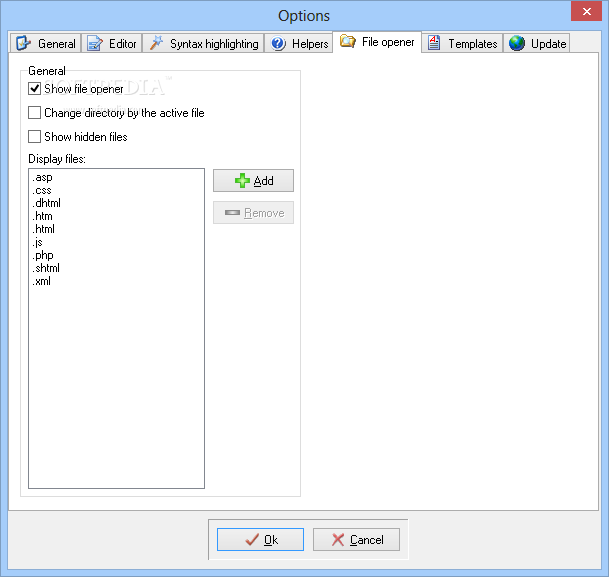609x577 pixels.
Task: Click the Add button label
Action: (263, 181)
